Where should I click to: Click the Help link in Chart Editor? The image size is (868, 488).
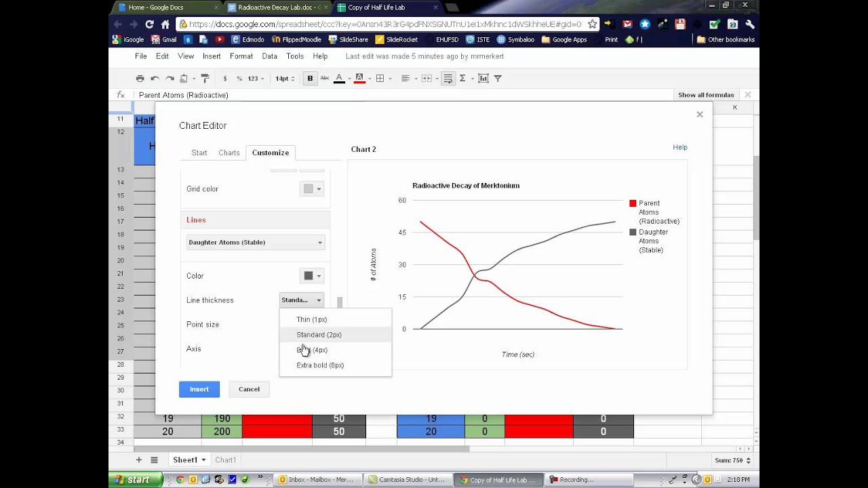pyautogui.click(x=680, y=147)
